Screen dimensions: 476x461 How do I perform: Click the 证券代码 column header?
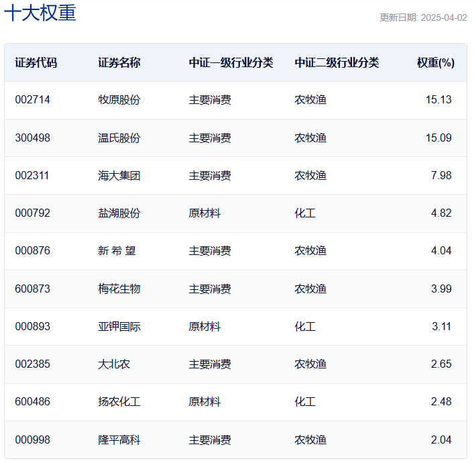(x=36, y=62)
